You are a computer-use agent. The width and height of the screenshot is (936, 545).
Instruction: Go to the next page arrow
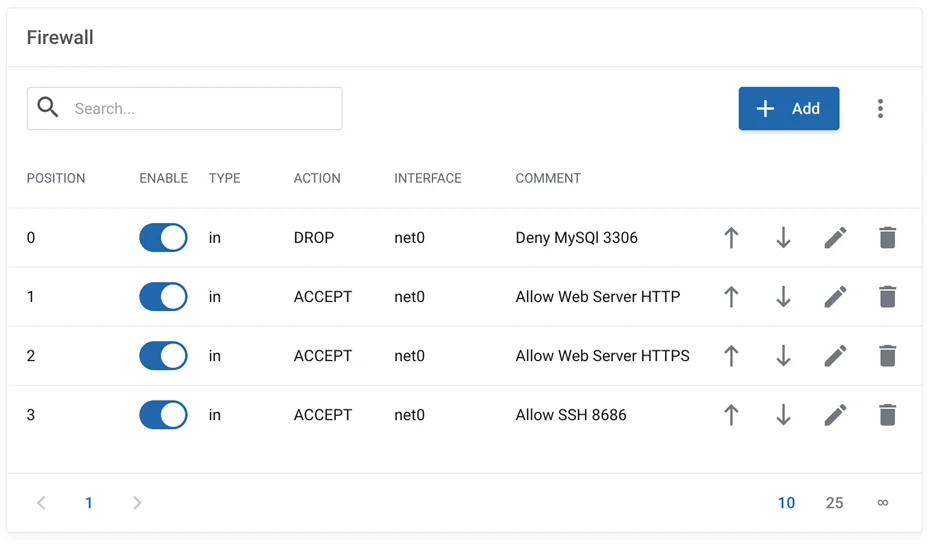click(137, 503)
